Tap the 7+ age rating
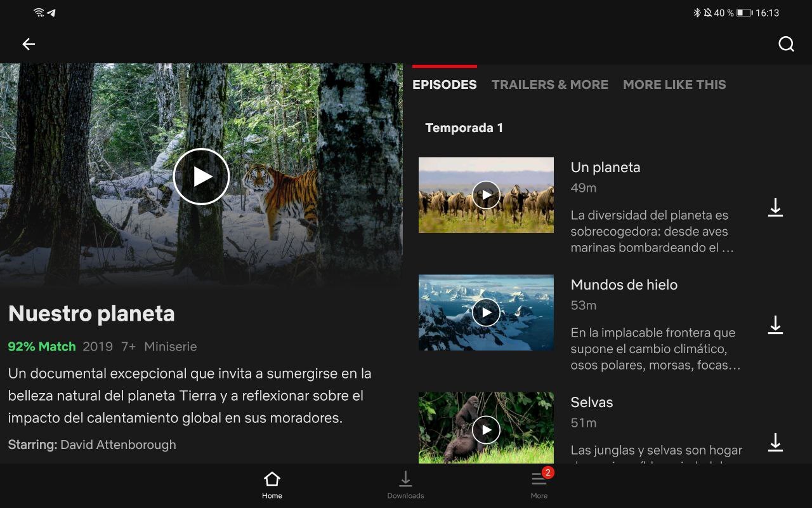812x508 pixels. pyautogui.click(x=129, y=347)
